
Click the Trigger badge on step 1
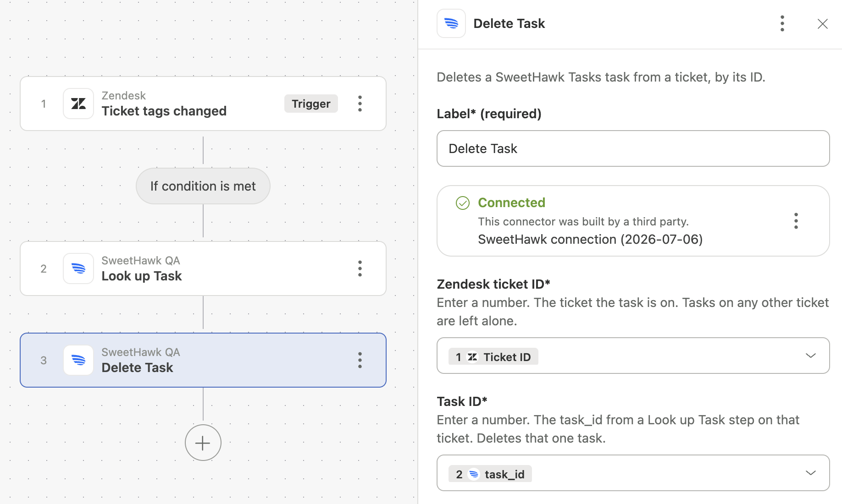coord(311,104)
